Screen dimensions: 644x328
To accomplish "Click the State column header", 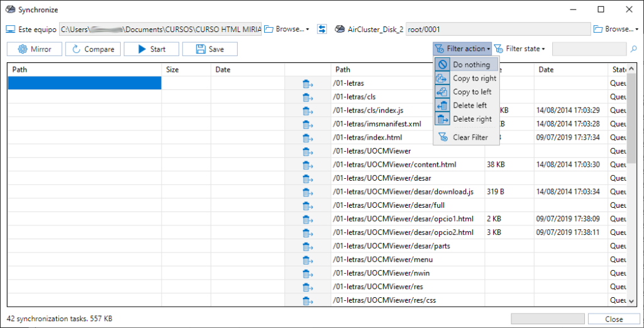I will click(x=618, y=69).
